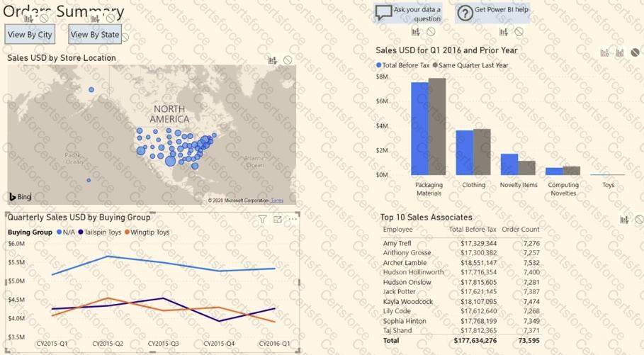This screenshot has height=355, width=644.
Task: Sort by the Total Before Tax column header
Action: pyautogui.click(x=473, y=230)
